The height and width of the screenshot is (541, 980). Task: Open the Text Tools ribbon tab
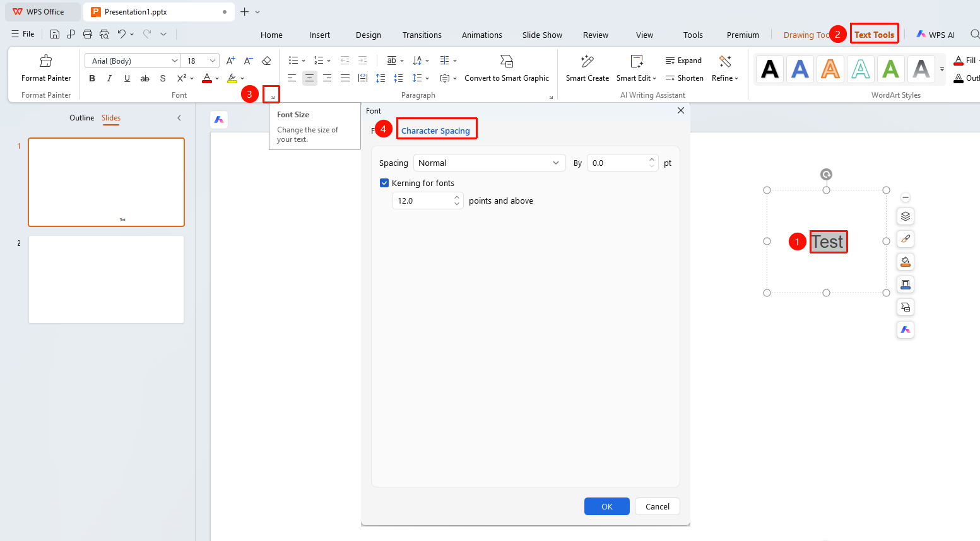[874, 35]
